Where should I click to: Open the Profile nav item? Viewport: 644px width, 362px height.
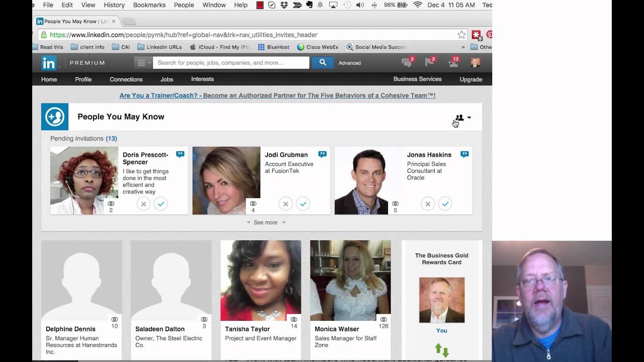coord(84,79)
